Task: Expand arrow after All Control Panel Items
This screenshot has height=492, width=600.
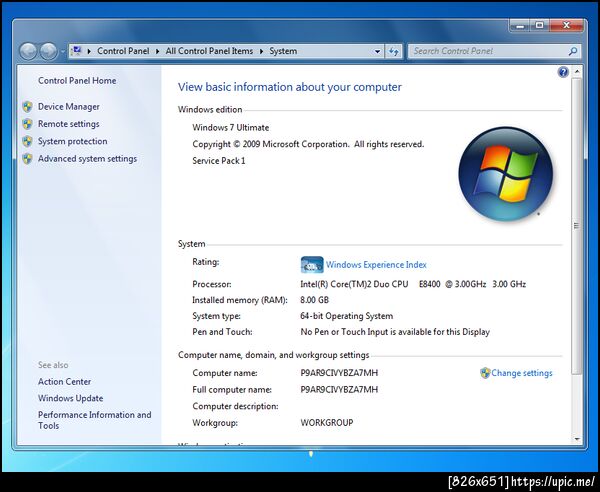Action: (261, 51)
